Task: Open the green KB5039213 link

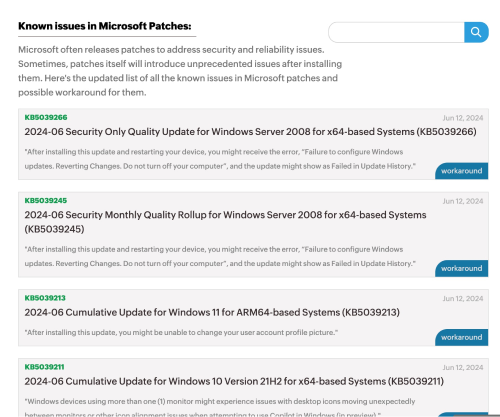Action: tap(45, 298)
